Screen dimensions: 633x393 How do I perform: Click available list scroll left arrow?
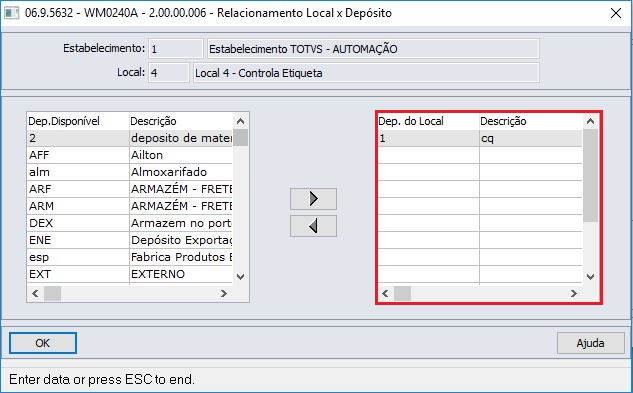(35, 294)
